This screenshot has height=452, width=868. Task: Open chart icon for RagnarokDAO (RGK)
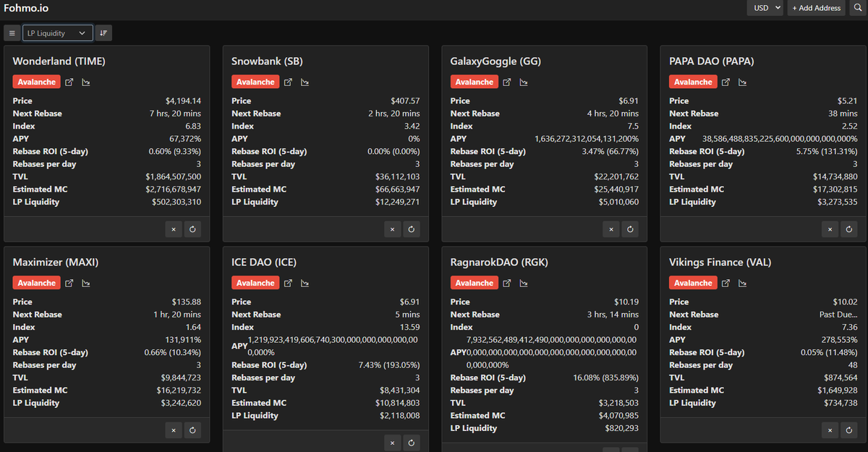[x=524, y=283]
